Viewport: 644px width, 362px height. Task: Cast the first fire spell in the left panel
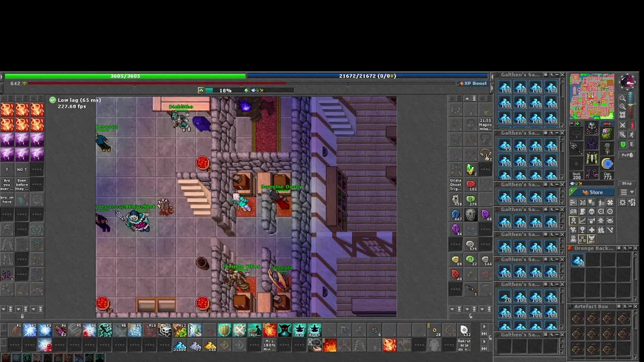[7, 110]
